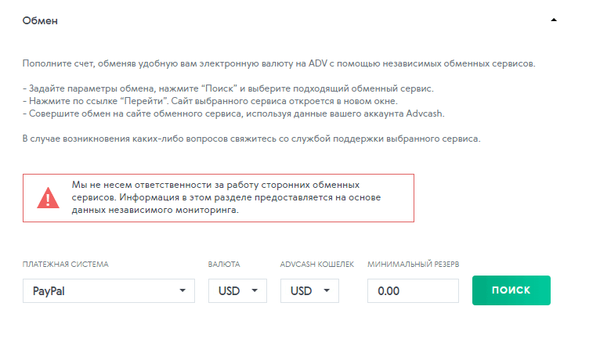
Task: Open the PayPal payment system dropdown
Action: [109, 290]
